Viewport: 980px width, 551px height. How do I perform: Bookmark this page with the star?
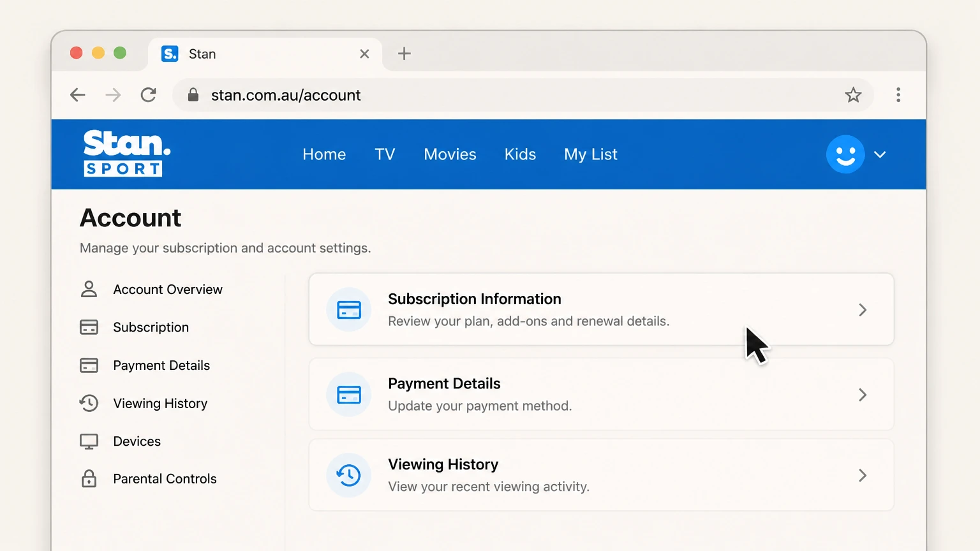(853, 95)
